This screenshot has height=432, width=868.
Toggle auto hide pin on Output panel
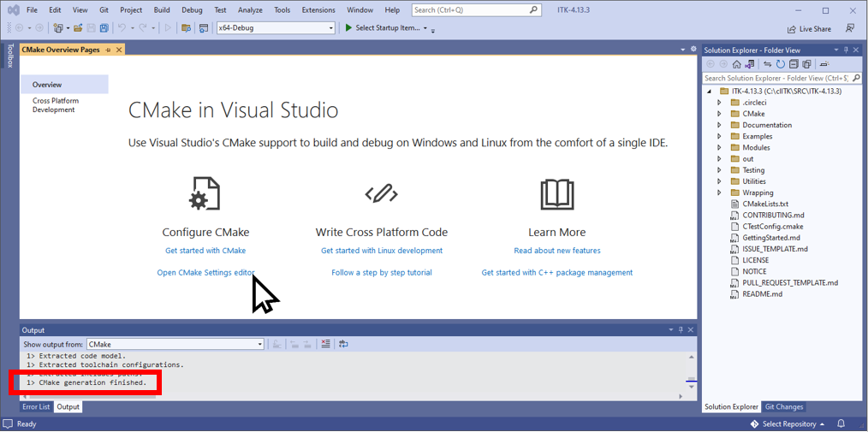pyautogui.click(x=681, y=329)
